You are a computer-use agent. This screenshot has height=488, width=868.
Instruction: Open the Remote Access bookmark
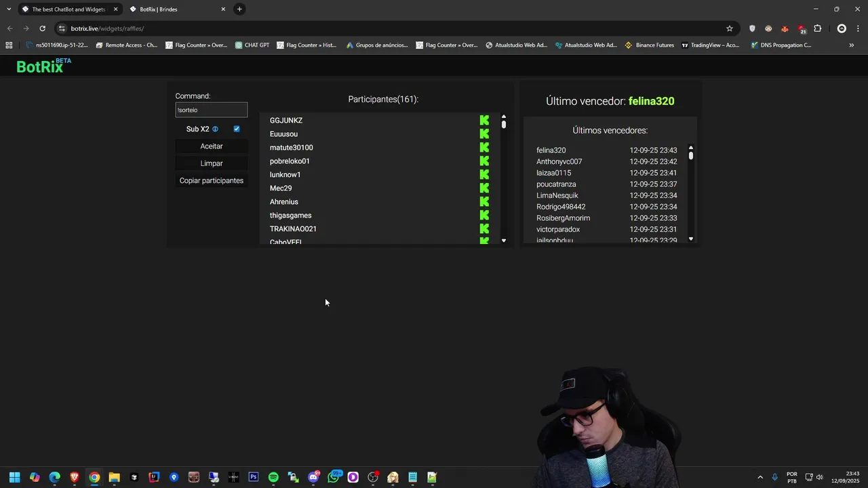pos(127,45)
